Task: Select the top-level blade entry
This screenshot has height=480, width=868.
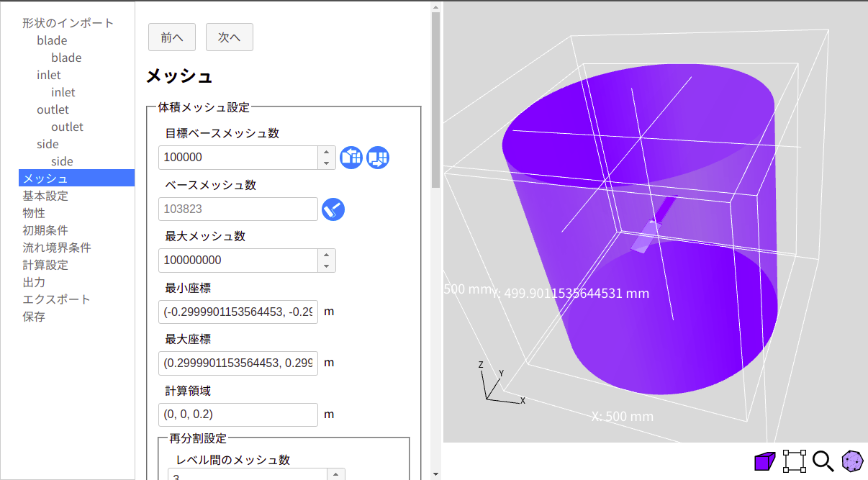Action: tap(52, 40)
